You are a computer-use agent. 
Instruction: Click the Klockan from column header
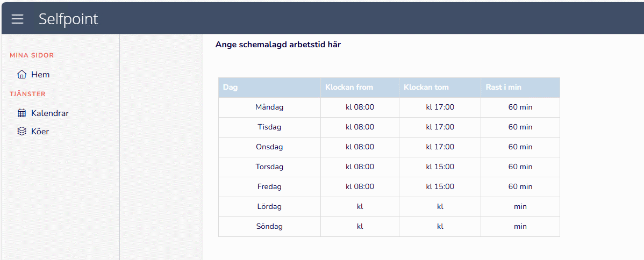pos(349,87)
